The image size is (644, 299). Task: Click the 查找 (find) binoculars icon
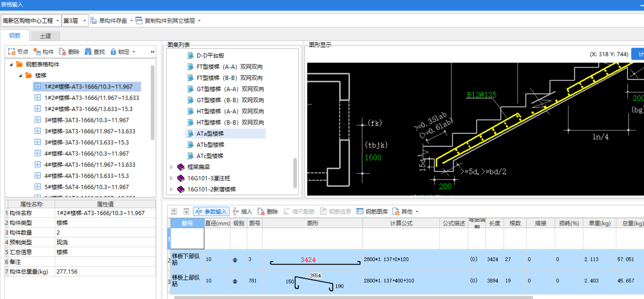(88, 52)
